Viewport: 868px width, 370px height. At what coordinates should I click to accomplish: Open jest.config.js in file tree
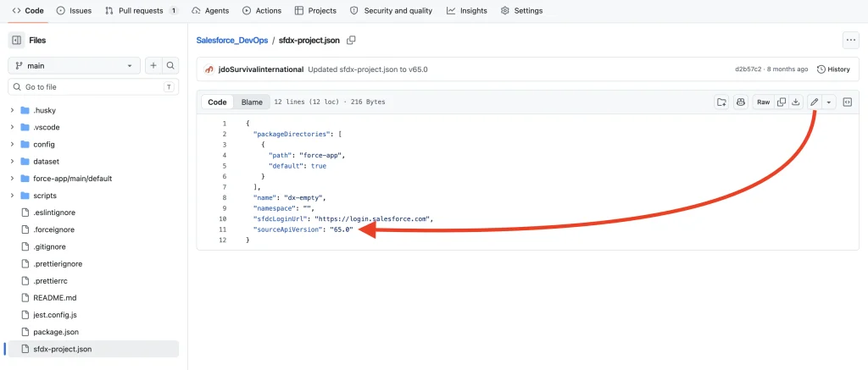pos(55,315)
